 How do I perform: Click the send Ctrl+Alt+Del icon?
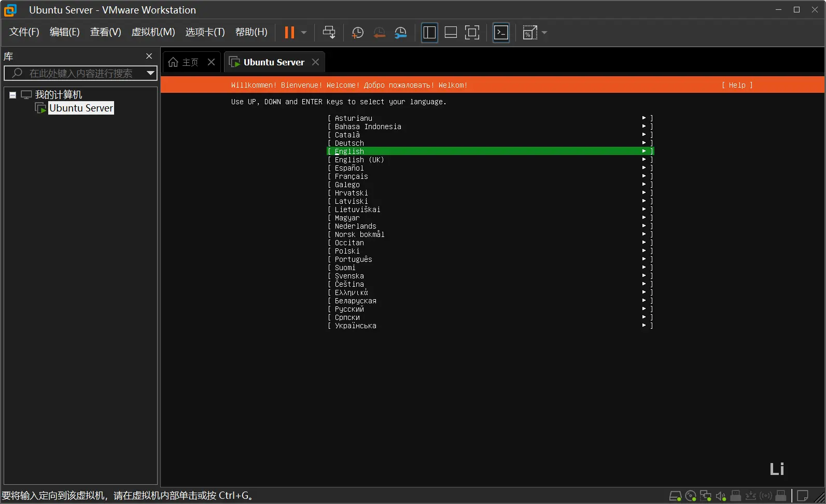coord(329,33)
